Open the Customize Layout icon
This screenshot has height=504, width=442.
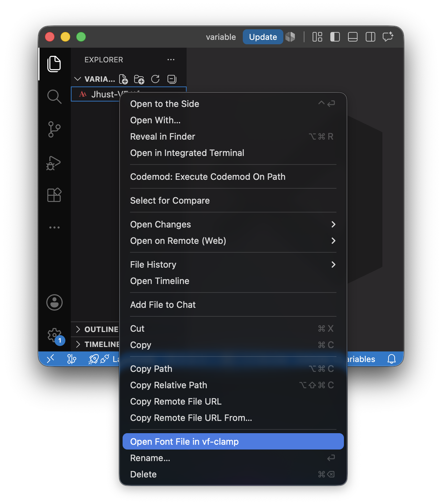pos(317,37)
